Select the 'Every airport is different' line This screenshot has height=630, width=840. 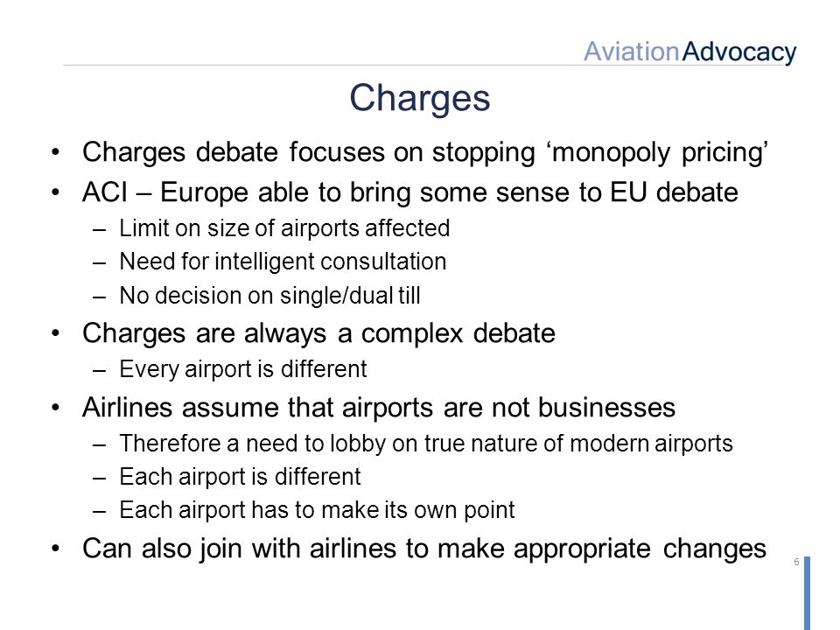click(x=243, y=369)
